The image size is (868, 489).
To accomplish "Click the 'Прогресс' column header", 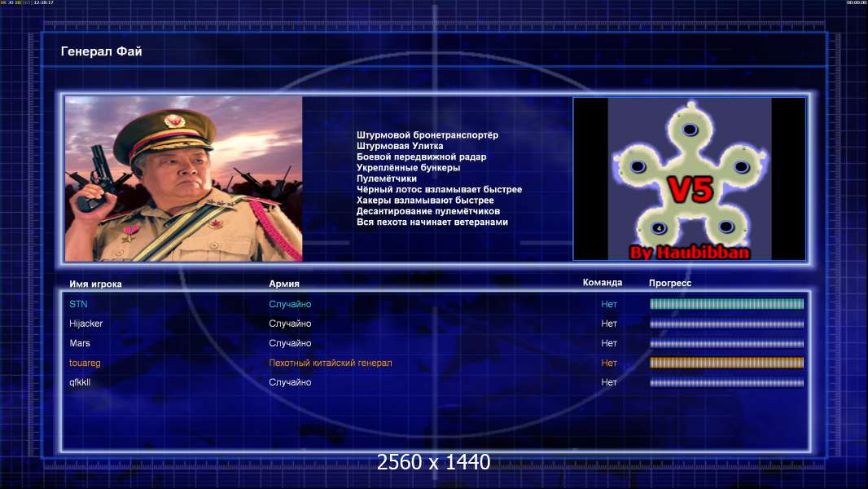I will pos(670,283).
